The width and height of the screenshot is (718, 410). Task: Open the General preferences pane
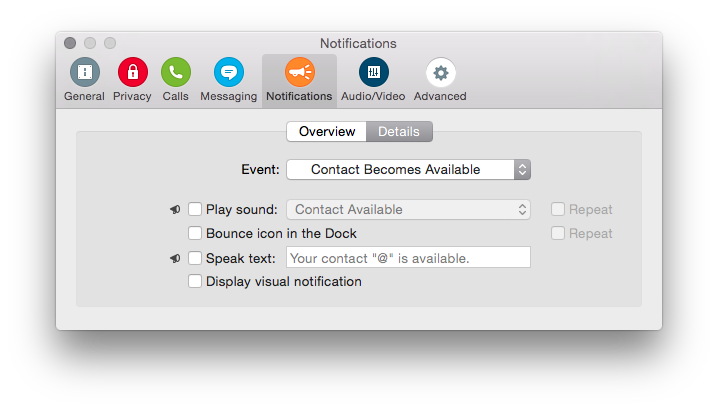(84, 80)
